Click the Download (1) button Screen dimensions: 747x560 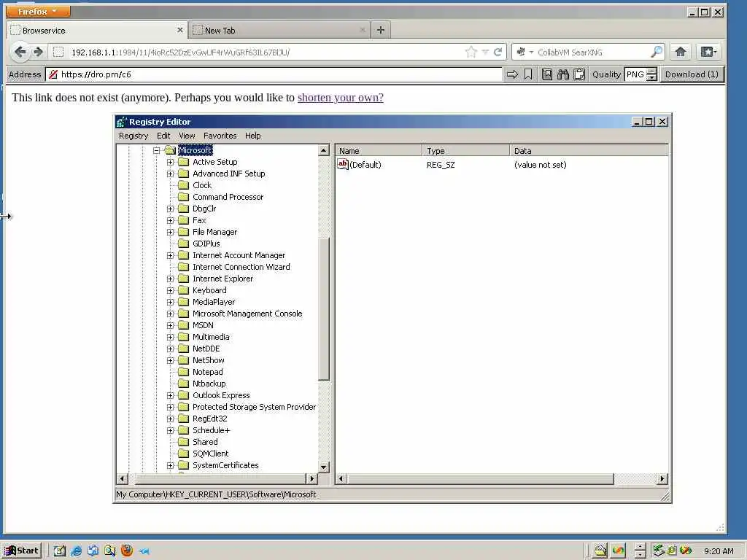pos(692,74)
